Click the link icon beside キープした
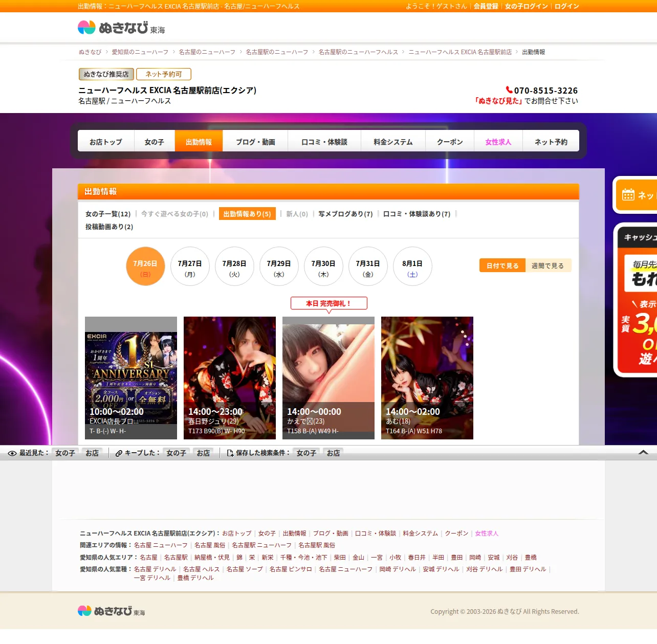Screen dimensions: 657x644 pos(119,453)
